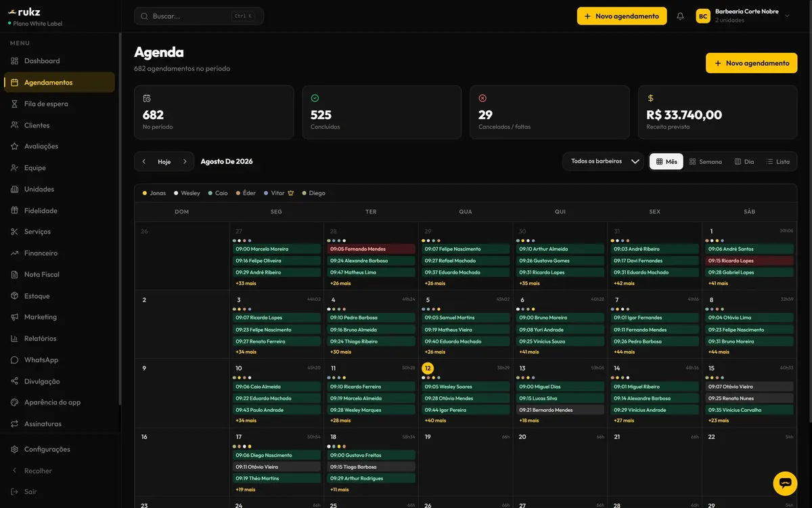
Task: Click the Divulgação share icon
Action: tap(15, 381)
